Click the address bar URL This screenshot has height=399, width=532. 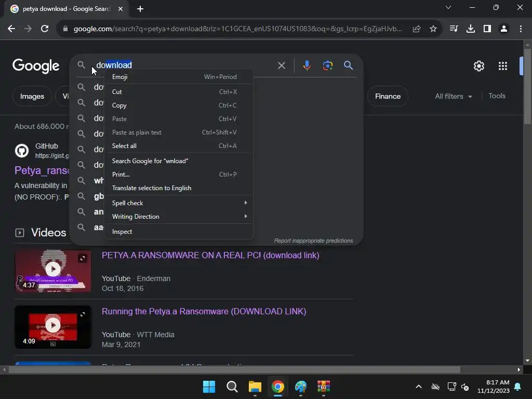[237, 29]
